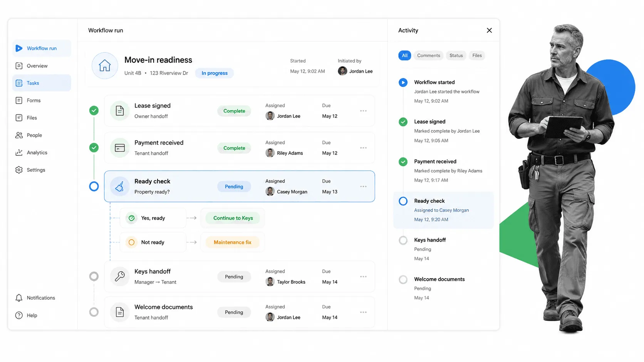644x362 pixels.
Task: Open the Notifications bell icon
Action: pos(19,298)
